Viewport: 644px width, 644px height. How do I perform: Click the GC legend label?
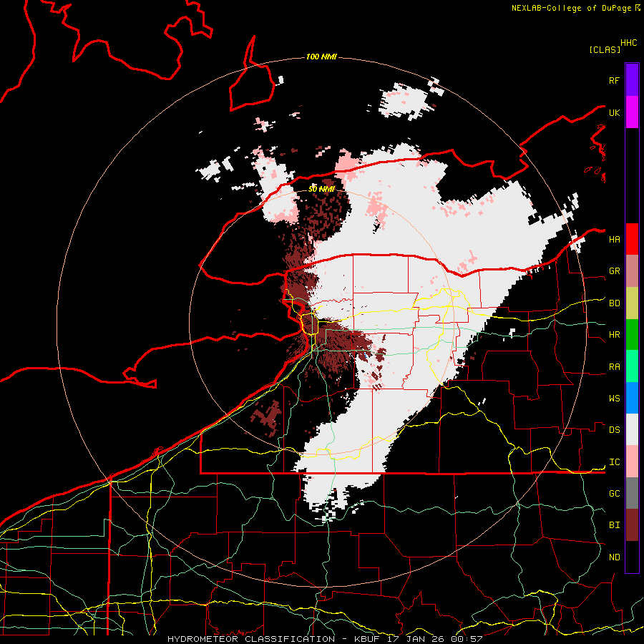[614, 494]
